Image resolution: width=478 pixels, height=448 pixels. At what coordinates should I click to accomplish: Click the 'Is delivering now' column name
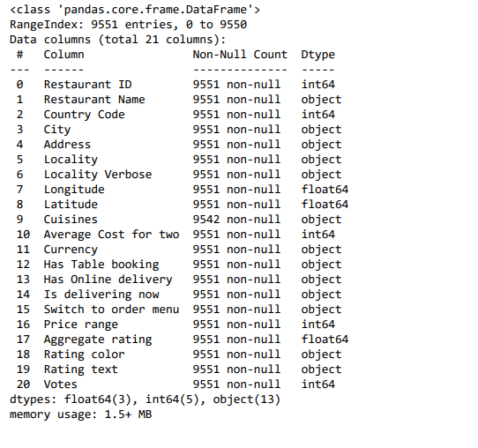pos(101,295)
